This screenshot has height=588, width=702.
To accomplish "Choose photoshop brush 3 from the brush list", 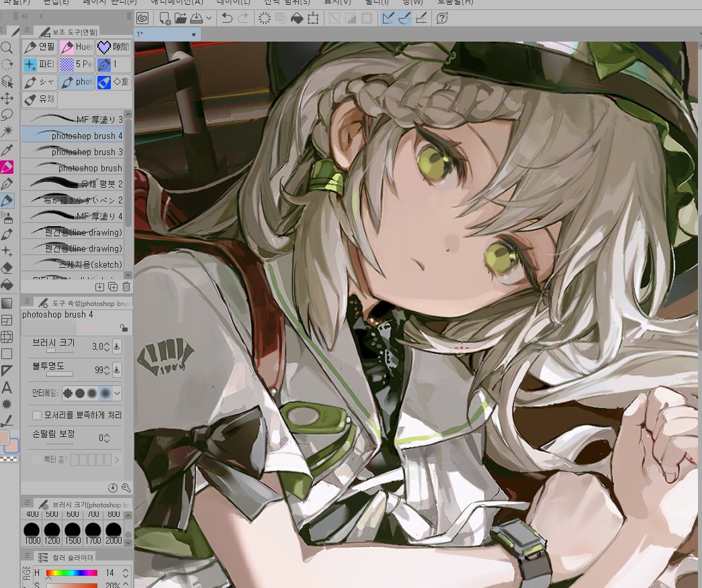I will (73, 152).
